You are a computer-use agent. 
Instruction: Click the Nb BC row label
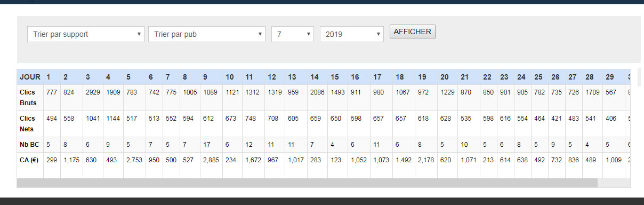(30, 145)
